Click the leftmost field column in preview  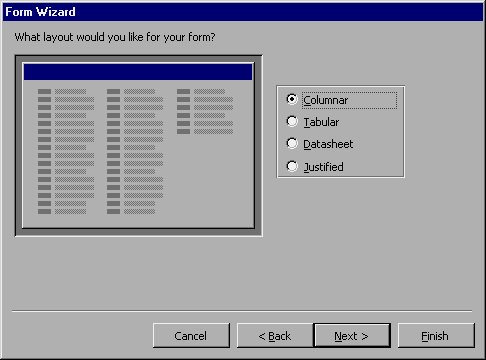click(66, 151)
